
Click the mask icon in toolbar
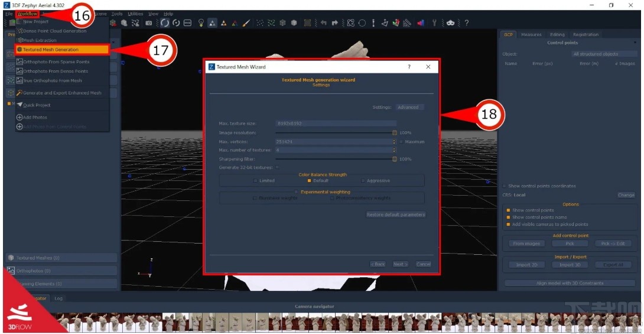tap(451, 23)
